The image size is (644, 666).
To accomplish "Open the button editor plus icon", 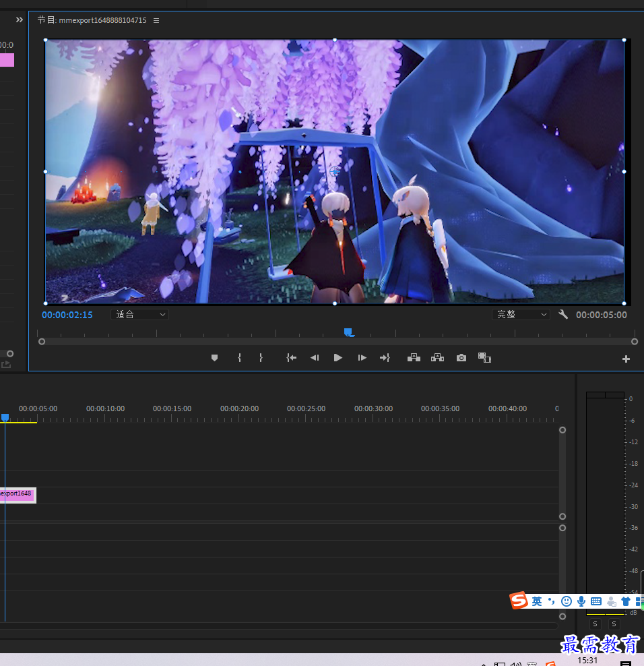I will pos(626,359).
